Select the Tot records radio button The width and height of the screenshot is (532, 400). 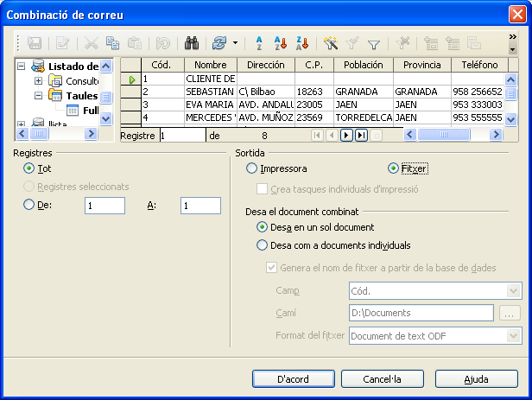[30, 168]
